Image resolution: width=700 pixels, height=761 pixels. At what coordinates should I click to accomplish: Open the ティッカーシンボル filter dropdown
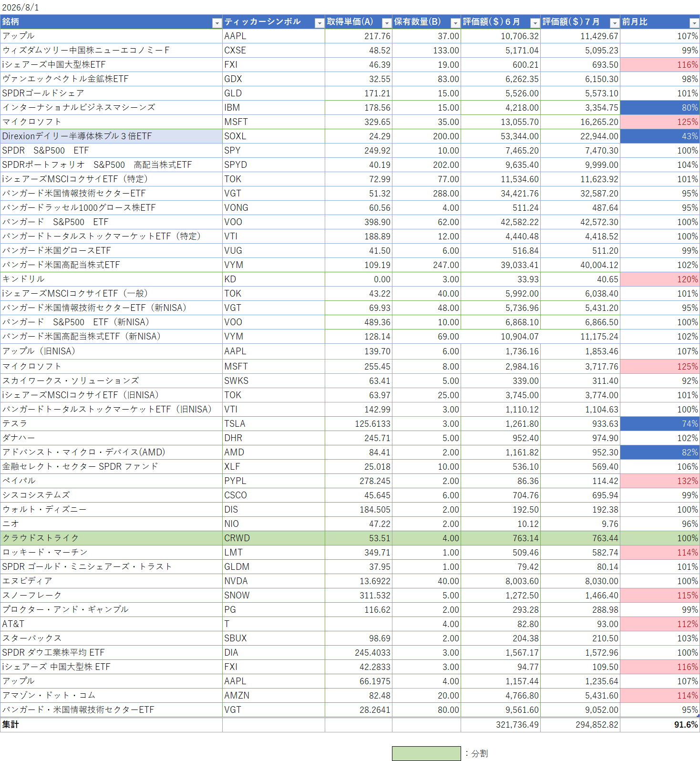pos(319,23)
